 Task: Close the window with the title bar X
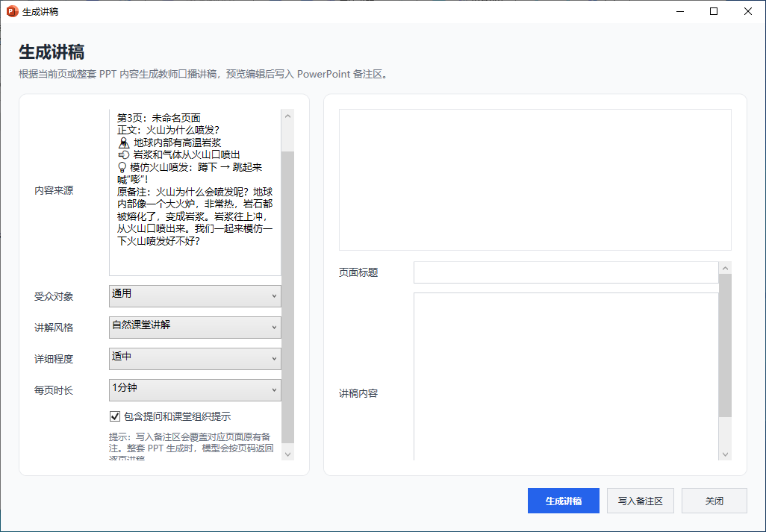(x=748, y=11)
